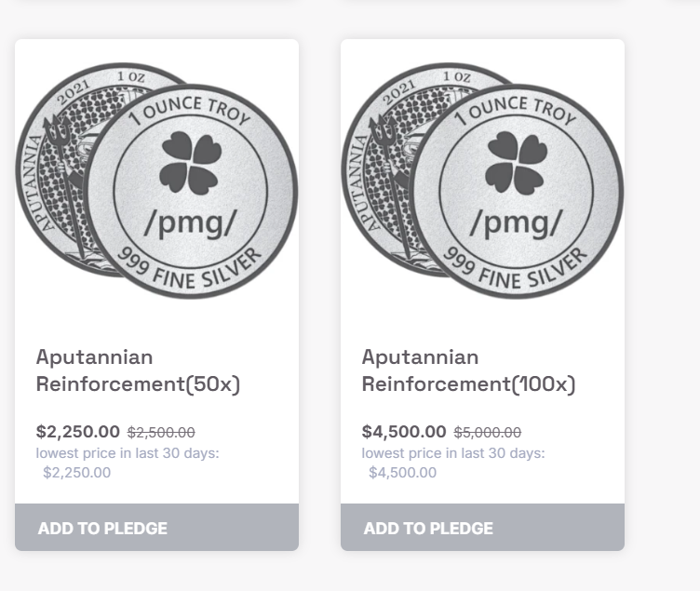
Task: Click the /pmg/ logo on the 100x coin
Action: pyautogui.click(x=516, y=222)
